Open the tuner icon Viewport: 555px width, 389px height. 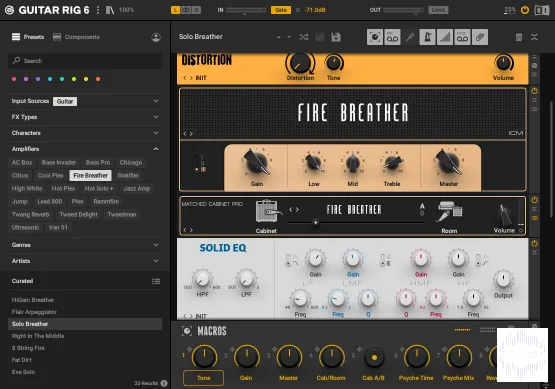tap(410, 37)
